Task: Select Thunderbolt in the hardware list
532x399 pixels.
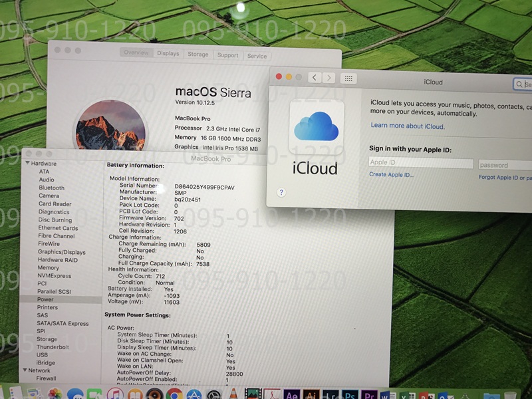Action: tap(52, 347)
